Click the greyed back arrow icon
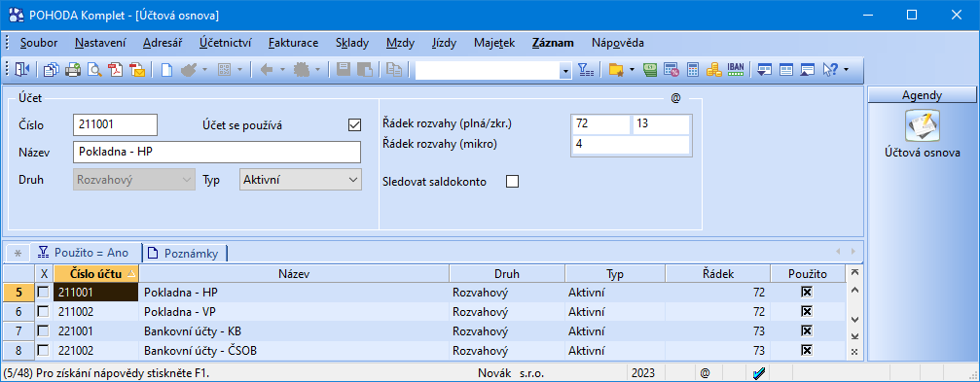 coord(267,70)
